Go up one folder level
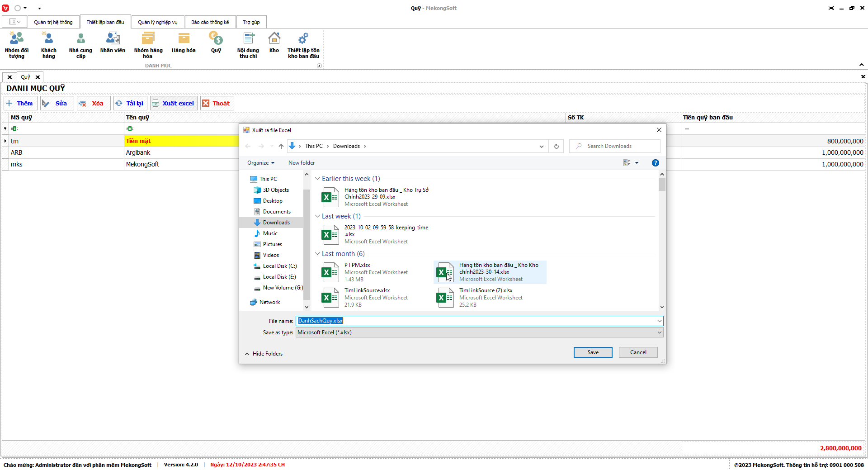868x470 pixels. tap(281, 146)
